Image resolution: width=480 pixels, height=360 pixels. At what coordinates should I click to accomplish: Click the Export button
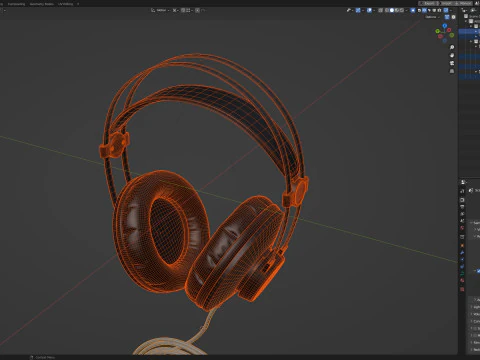click(429, 3)
